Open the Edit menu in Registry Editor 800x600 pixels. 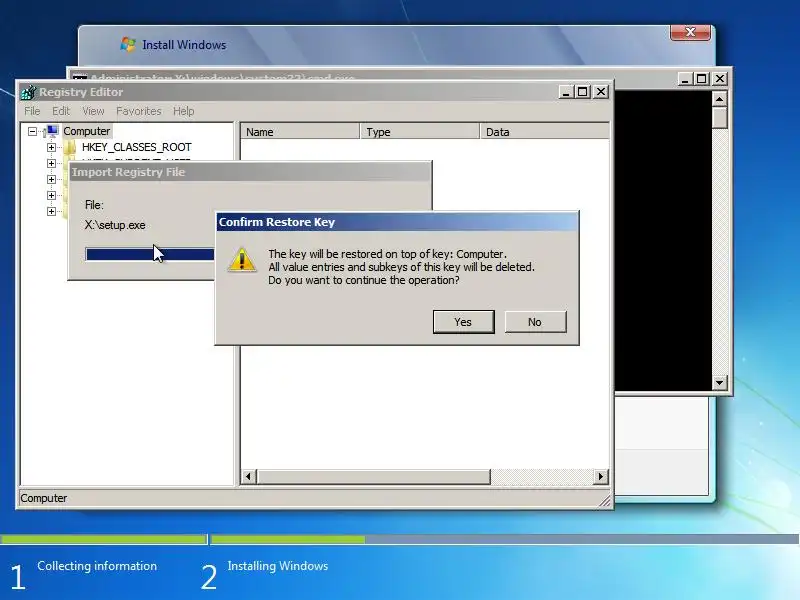pos(61,111)
